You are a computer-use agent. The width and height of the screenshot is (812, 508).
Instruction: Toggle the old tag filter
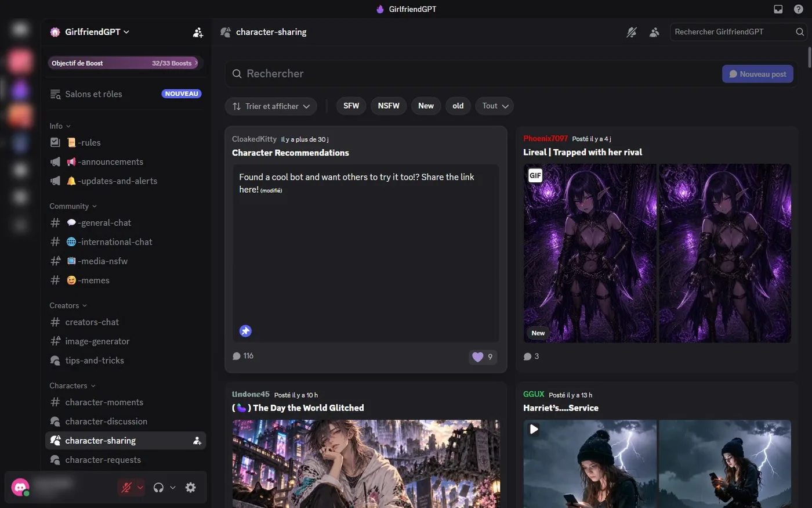[x=458, y=106]
